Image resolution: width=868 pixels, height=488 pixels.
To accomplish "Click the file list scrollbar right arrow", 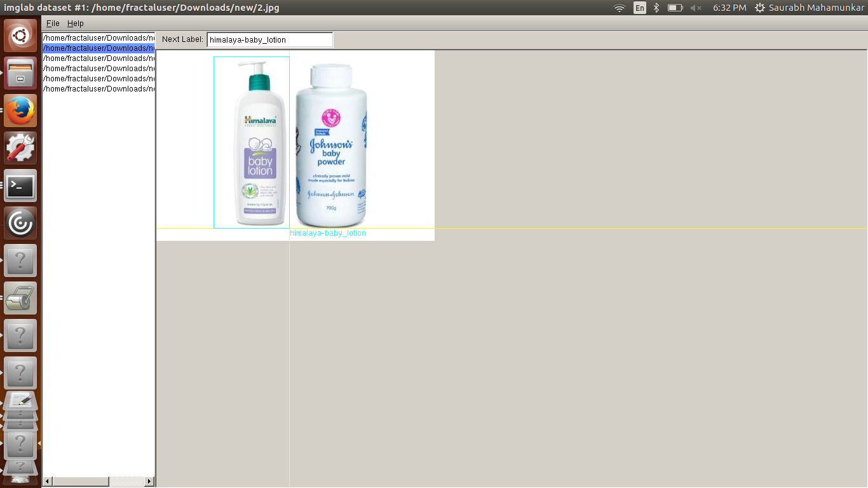I will point(149,482).
